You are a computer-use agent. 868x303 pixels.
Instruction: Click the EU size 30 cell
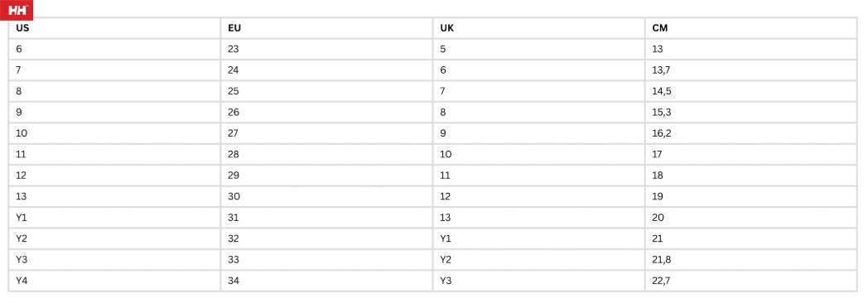[x=326, y=196]
